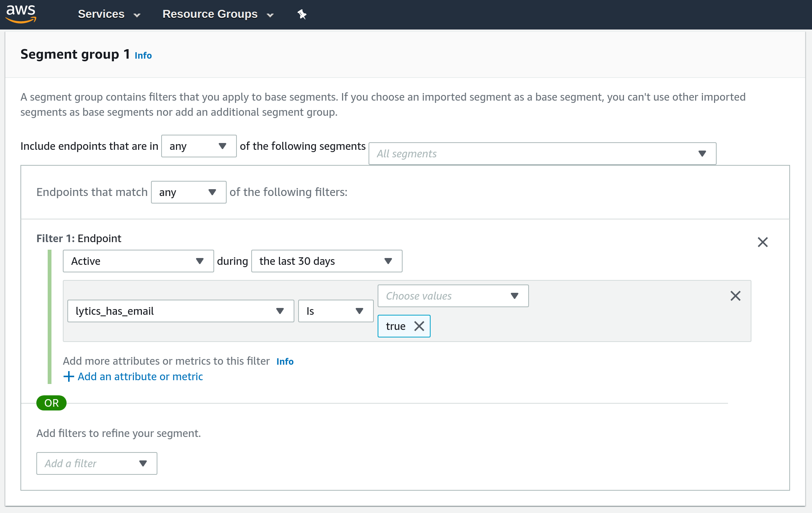Remove the lytics_has_email attribute row

pyautogui.click(x=735, y=296)
